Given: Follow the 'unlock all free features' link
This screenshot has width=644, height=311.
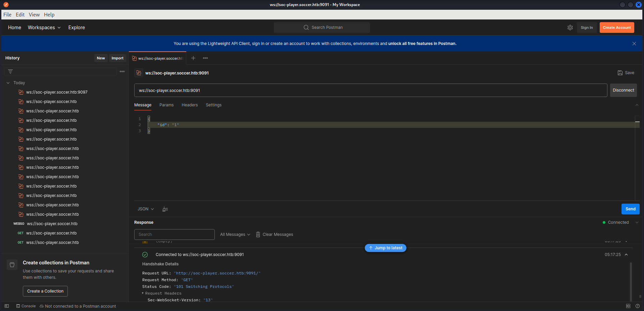Looking at the screenshot, I should coord(422,44).
